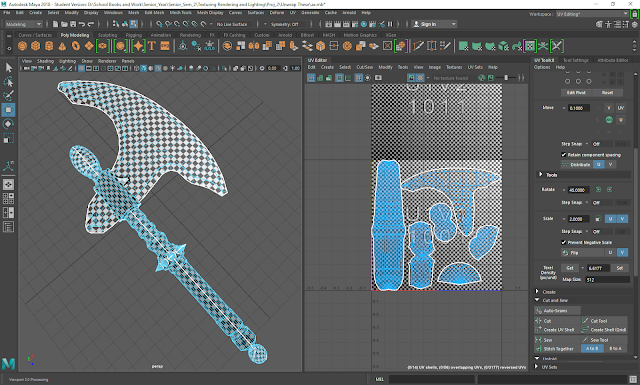Click the rotate counterclockwise icon next to Rotate

(598, 189)
